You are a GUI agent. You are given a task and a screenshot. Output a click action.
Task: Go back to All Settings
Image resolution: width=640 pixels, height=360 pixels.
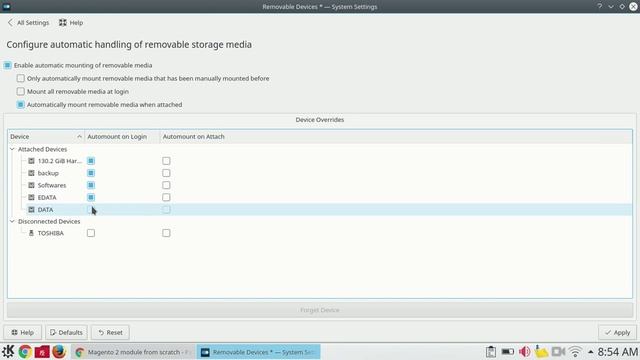[x=28, y=23]
